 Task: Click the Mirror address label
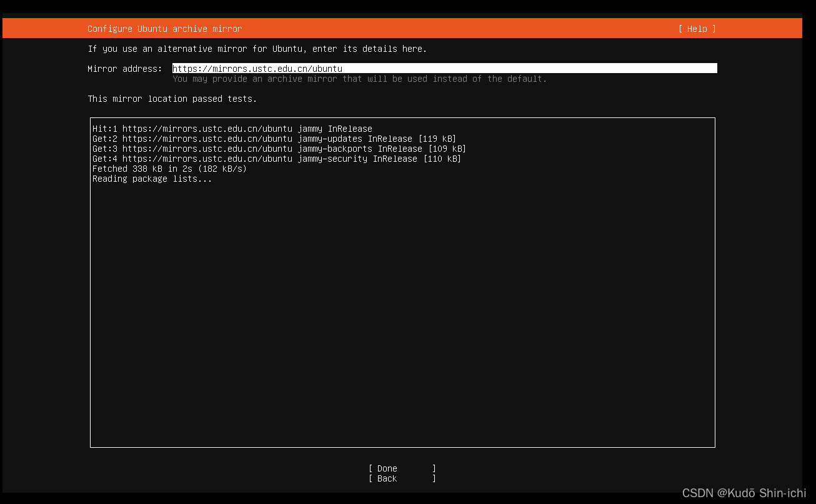(x=125, y=69)
